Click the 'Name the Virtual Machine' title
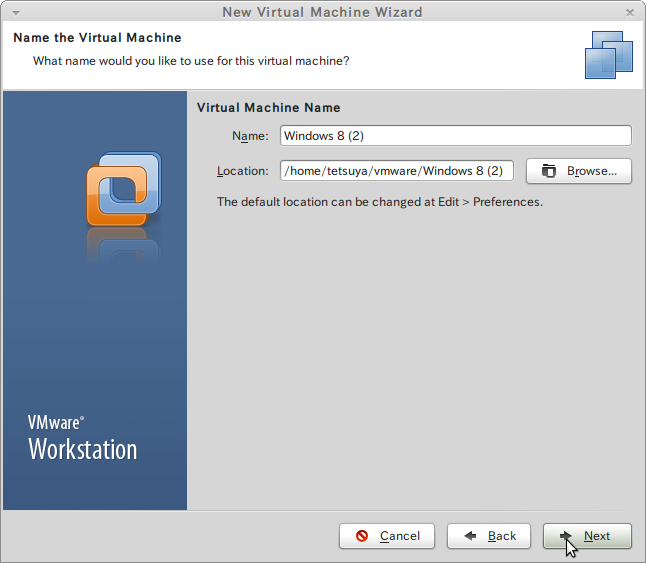The height and width of the screenshot is (563, 646). tap(97, 37)
